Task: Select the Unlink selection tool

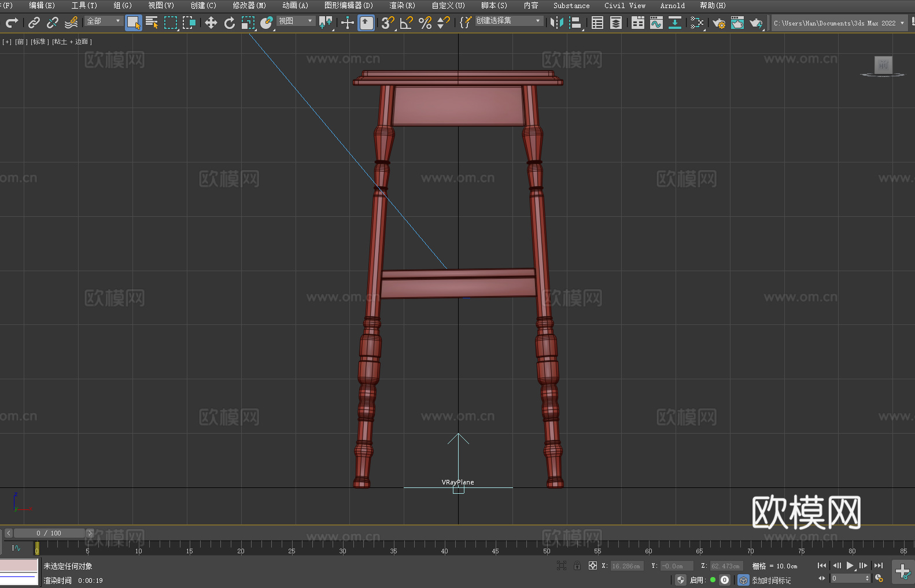Action: tap(53, 23)
